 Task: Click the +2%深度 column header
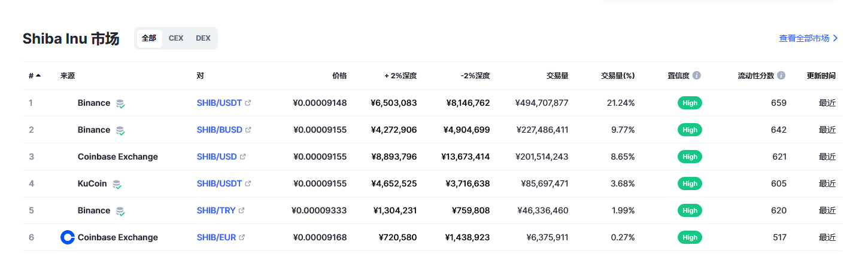(400, 76)
